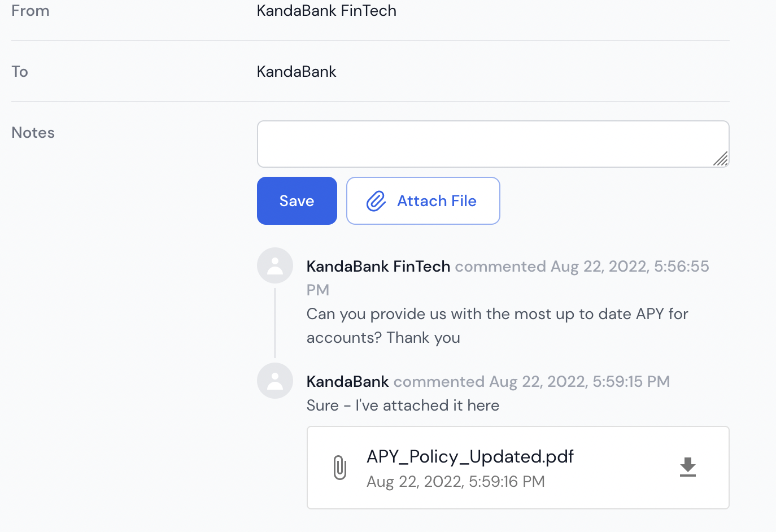
Task: Click inside the Notes text area
Action: coord(493,144)
